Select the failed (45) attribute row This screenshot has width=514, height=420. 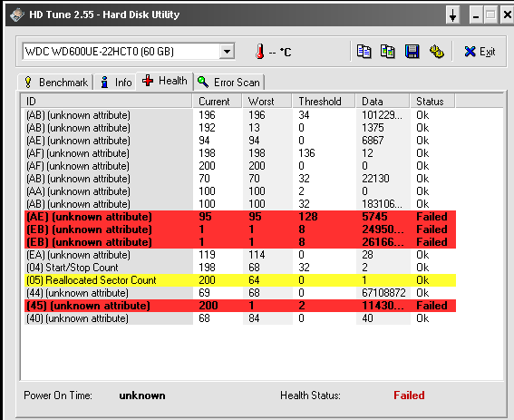pyautogui.click(x=240, y=306)
